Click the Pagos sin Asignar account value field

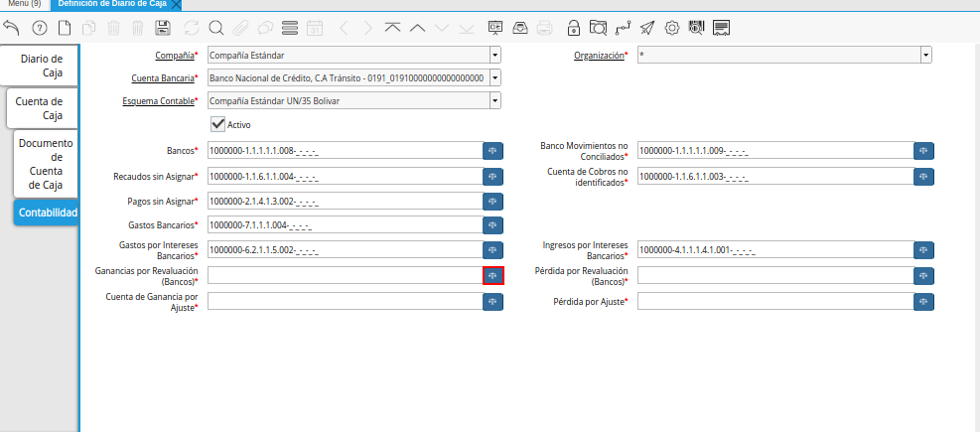345,202
